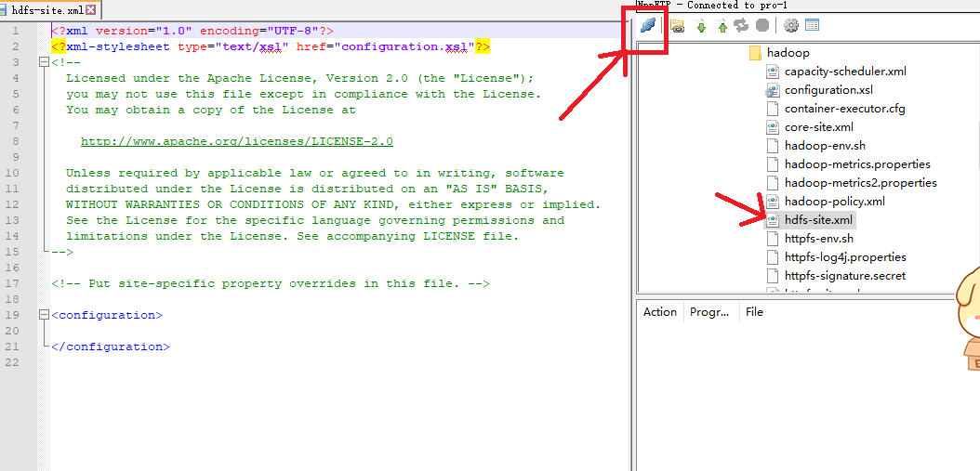Click the opening <configuration> tag text

pyautogui.click(x=106, y=316)
